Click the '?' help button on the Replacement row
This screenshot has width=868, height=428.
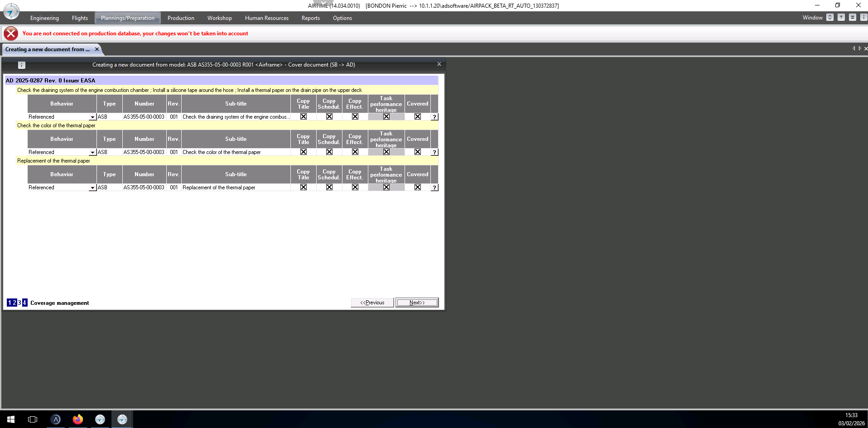(434, 188)
